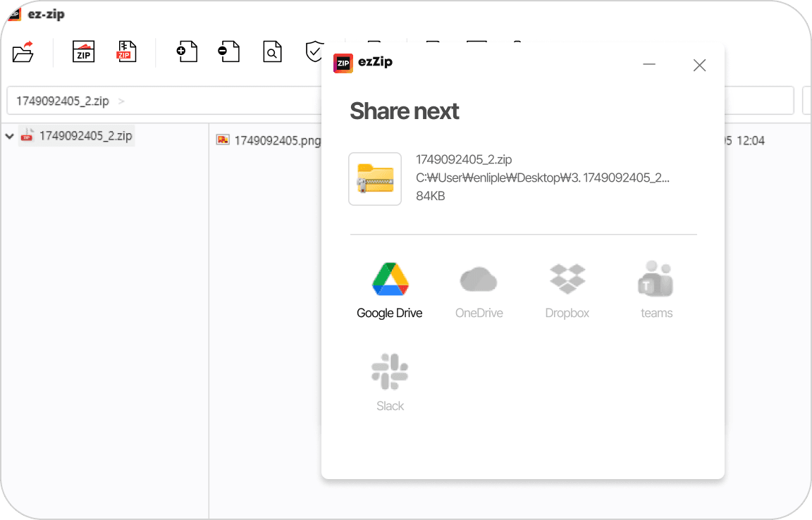Click the red ZIP extract toolbar icon

tap(126, 52)
